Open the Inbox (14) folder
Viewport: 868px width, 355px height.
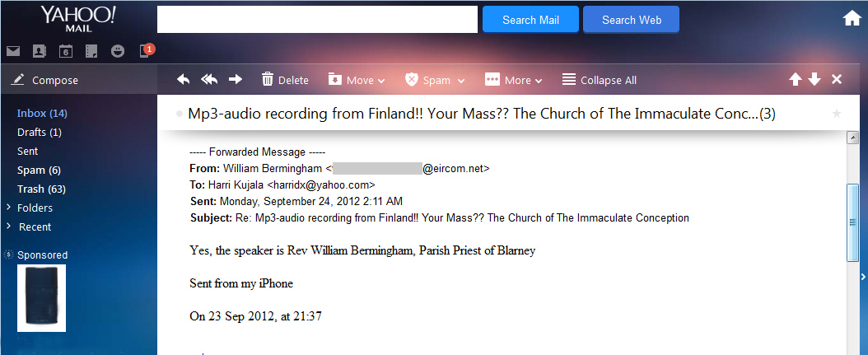point(42,114)
